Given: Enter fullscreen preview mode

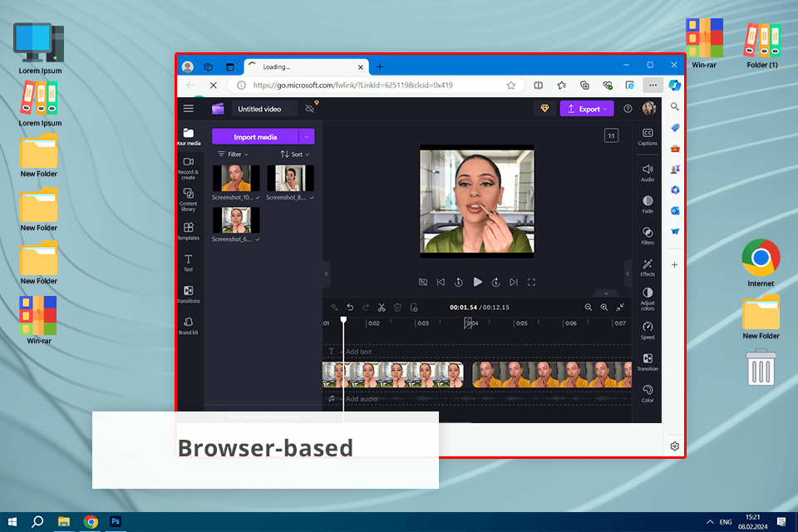Looking at the screenshot, I should pyautogui.click(x=531, y=282).
